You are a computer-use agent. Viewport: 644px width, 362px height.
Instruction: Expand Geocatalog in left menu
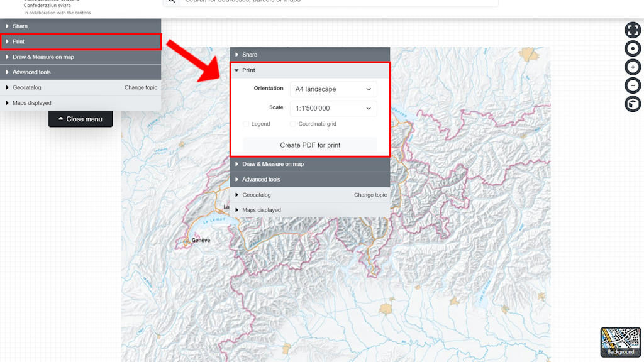tap(27, 87)
